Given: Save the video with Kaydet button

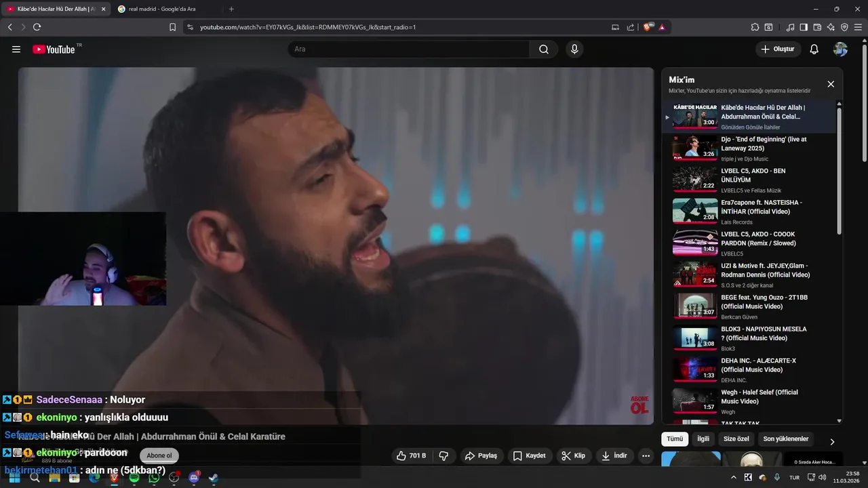Looking at the screenshot, I should [x=529, y=455].
